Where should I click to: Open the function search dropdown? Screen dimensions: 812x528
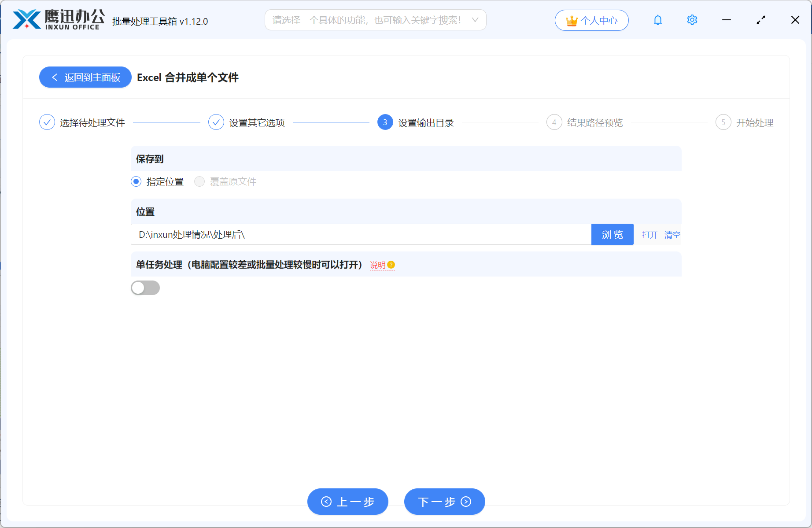point(475,20)
